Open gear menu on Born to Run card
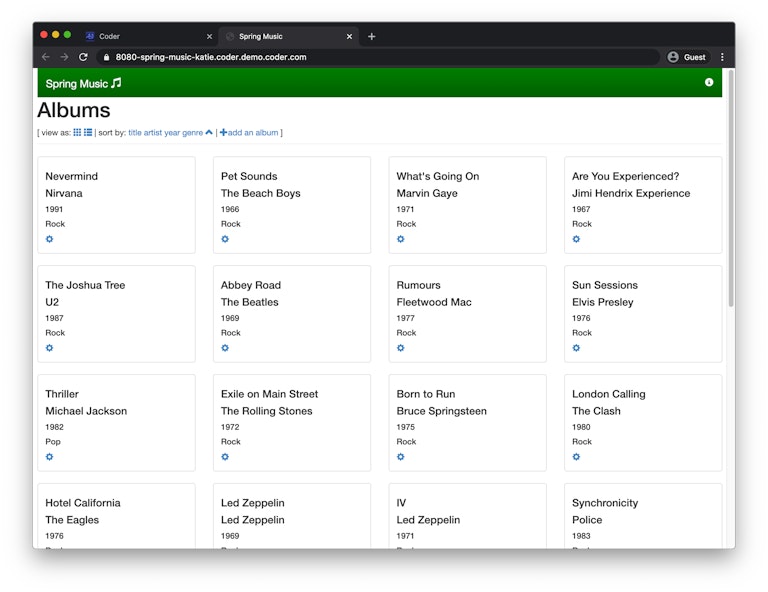This screenshot has width=768, height=592. coord(401,457)
